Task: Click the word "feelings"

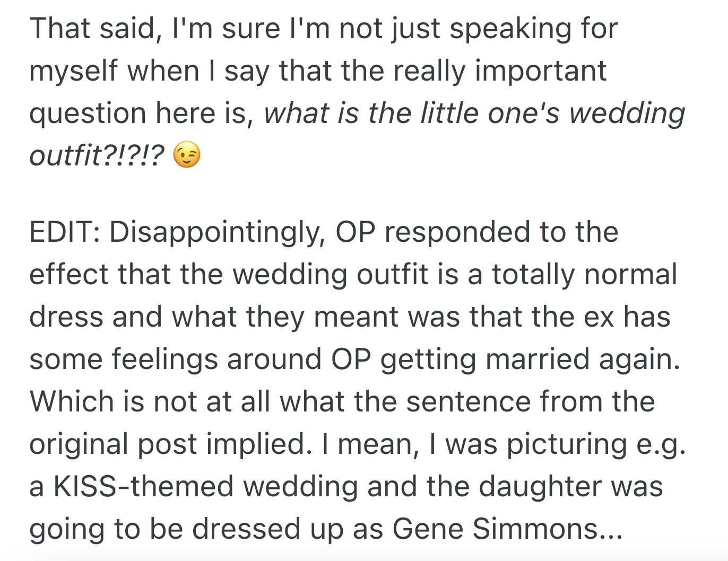Action: click(164, 359)
